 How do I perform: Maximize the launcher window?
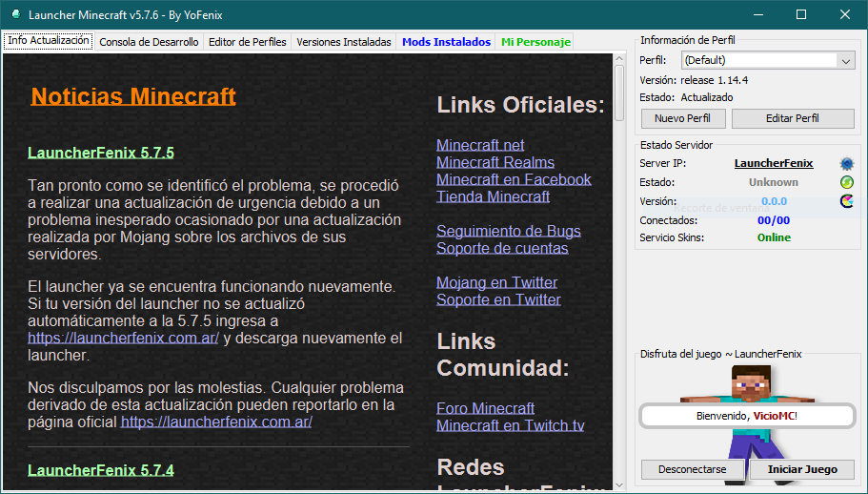pyautogui.click(x=801, y=14)
